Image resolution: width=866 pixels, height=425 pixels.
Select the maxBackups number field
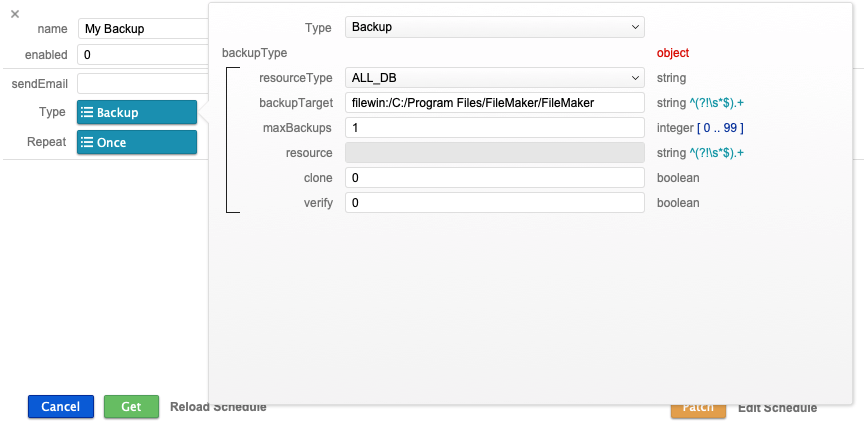[494, 127]
